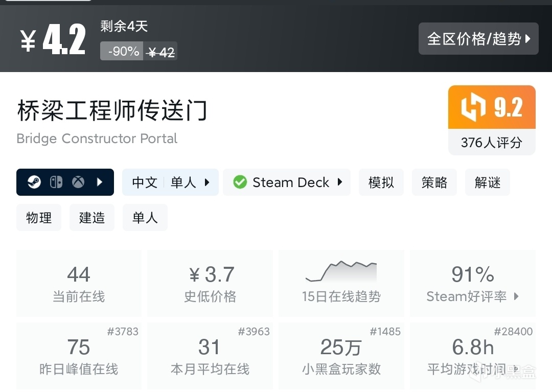Expand the platforms list arrow
This screenshot has width=552, height=392.
(100, 182)
